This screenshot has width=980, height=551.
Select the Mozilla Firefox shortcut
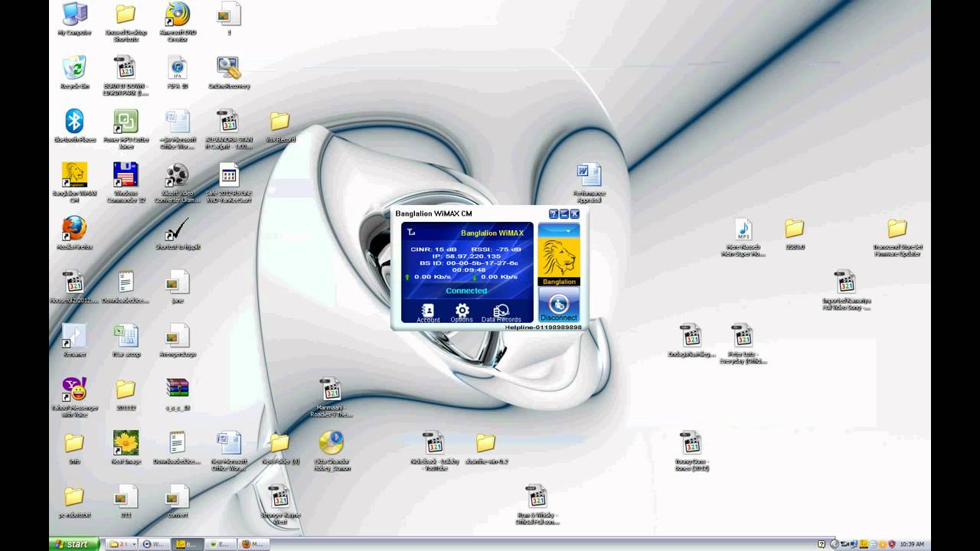coord(74,233)
